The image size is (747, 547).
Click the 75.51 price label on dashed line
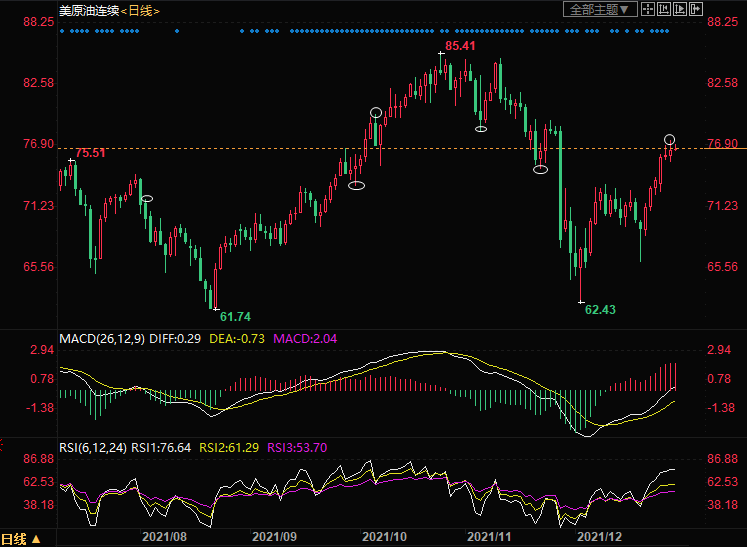[x=91, y=153]
